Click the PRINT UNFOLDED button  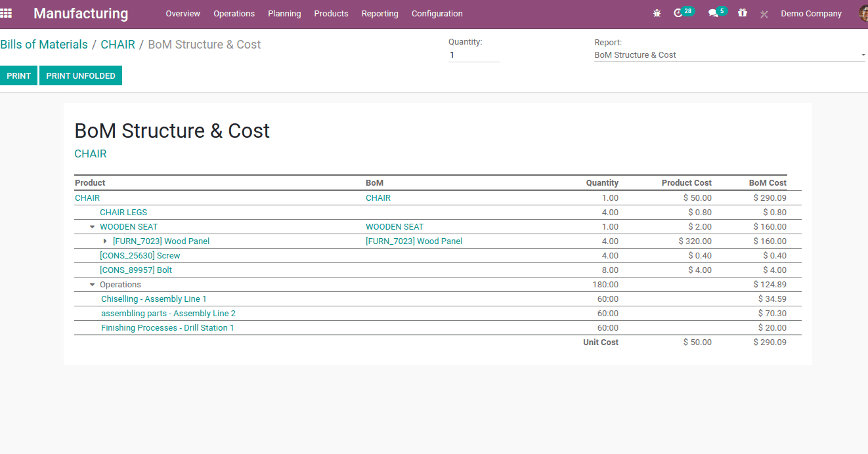[x=81, y=75]
